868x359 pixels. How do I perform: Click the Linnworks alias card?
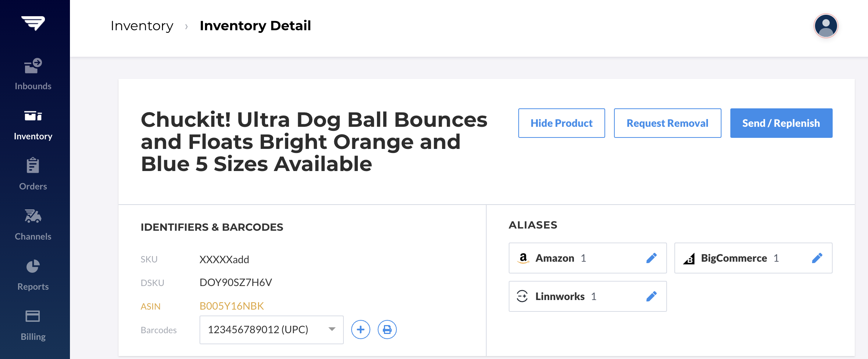click(588, 296)
